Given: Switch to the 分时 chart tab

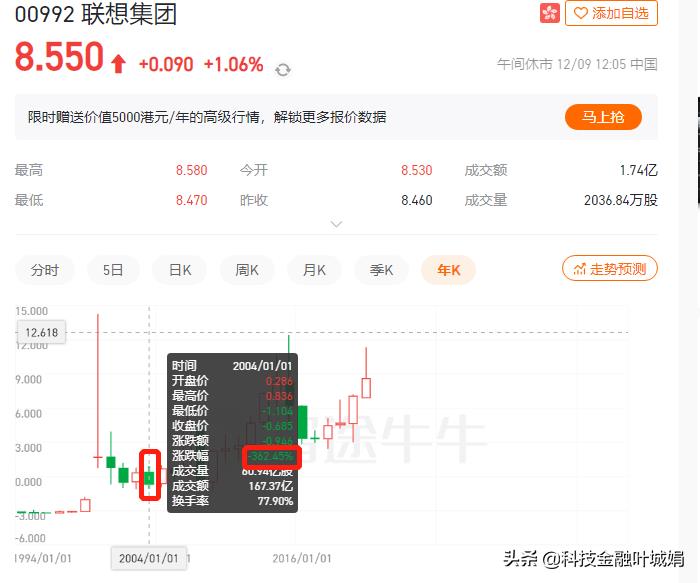Looking at the screenshot, I should pos(45,270).
